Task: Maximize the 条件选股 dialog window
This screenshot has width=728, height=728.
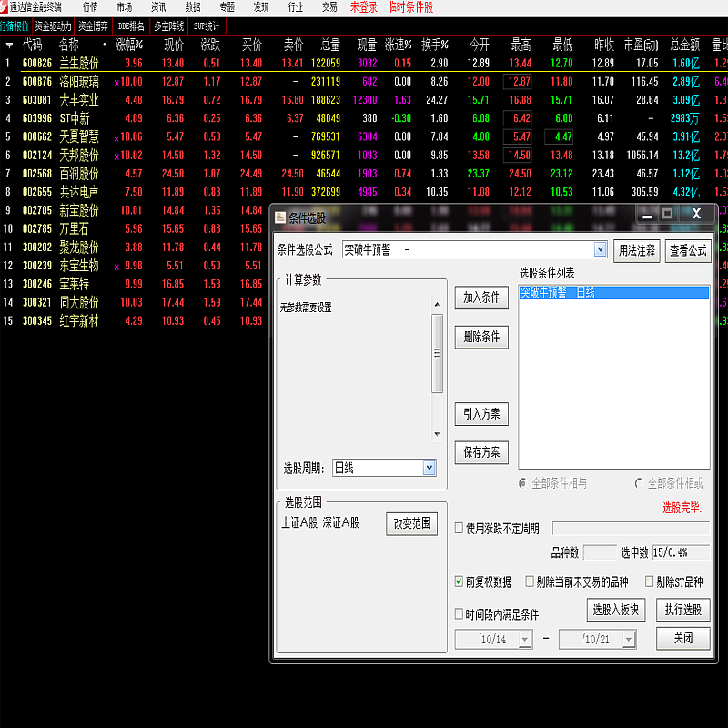Action: tap(667, 214)
